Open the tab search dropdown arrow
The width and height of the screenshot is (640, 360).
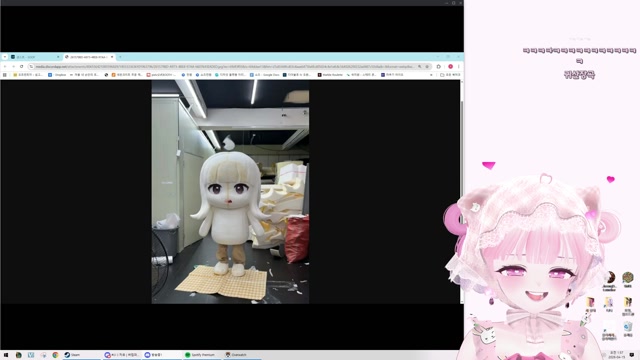point(5,57)
